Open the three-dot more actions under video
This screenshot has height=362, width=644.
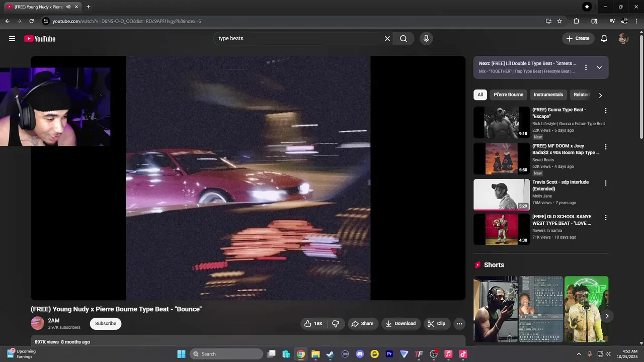click(x=459, y=324)
